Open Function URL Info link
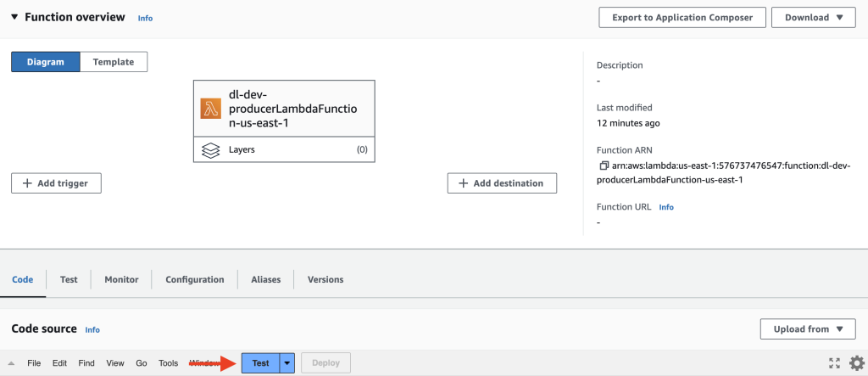868x376 pixels. [x=666, y=207]
